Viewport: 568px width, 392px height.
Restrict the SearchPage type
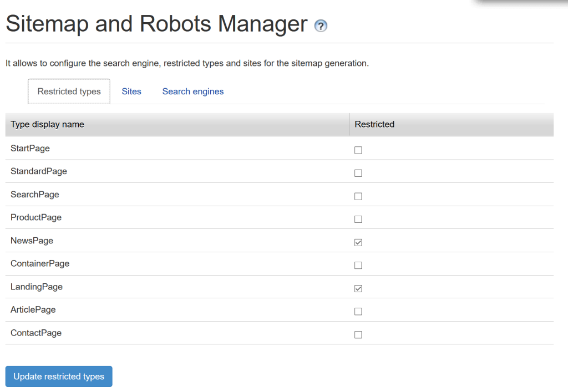358,196
